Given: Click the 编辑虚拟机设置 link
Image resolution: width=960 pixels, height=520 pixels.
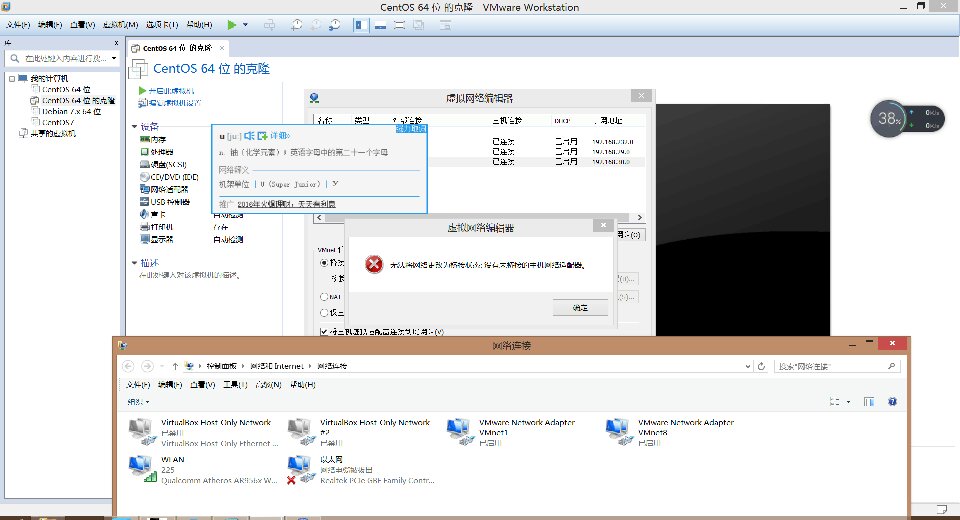Looking at the screenshot, I should tap(173, 103).
